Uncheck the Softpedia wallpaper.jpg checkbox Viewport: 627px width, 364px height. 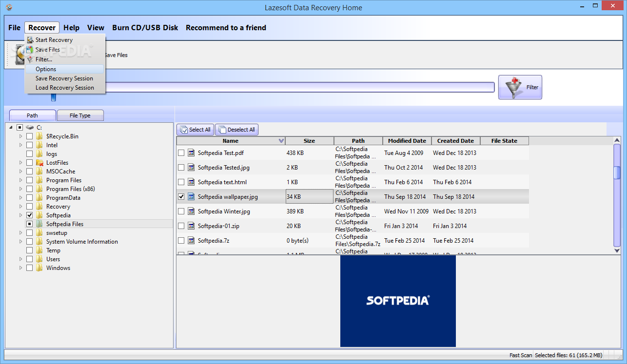pyautogui.click(x=181, y=197)
